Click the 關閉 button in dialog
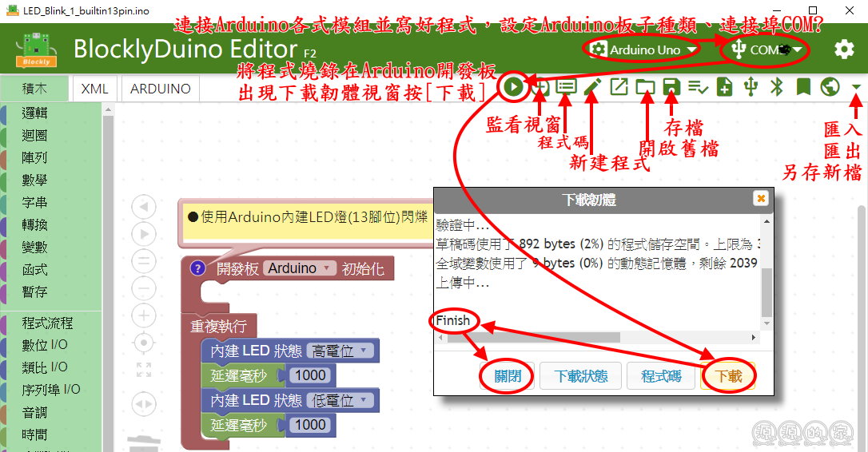868x452 pixels. pyautogui.click(x=508, y=376)
